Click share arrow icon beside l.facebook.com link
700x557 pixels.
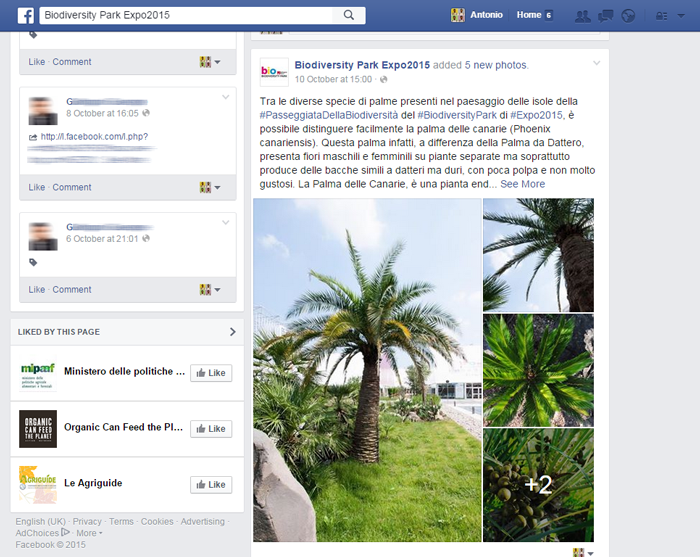click(x=33, y=137)
